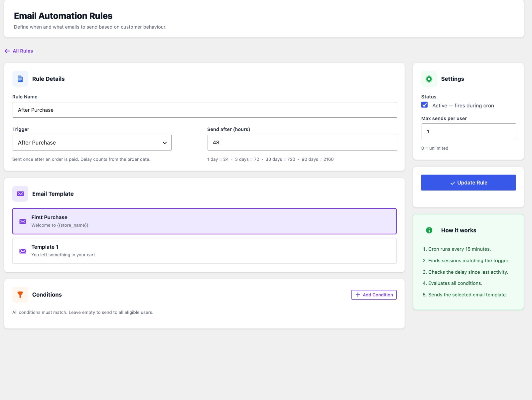Click the 'Define when and what emails' subtitle
This screenshot has width=532, height=400.
[x=90, y=27]
